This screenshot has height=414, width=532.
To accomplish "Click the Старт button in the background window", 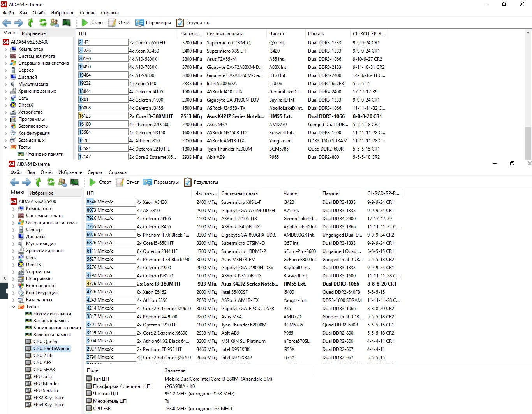I will [93, 23].
